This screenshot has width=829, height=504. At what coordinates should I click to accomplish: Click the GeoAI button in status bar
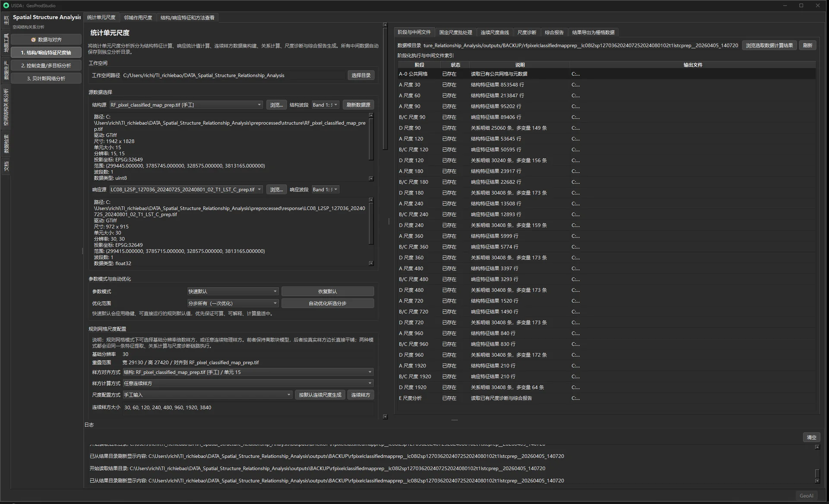pos(806,496)
